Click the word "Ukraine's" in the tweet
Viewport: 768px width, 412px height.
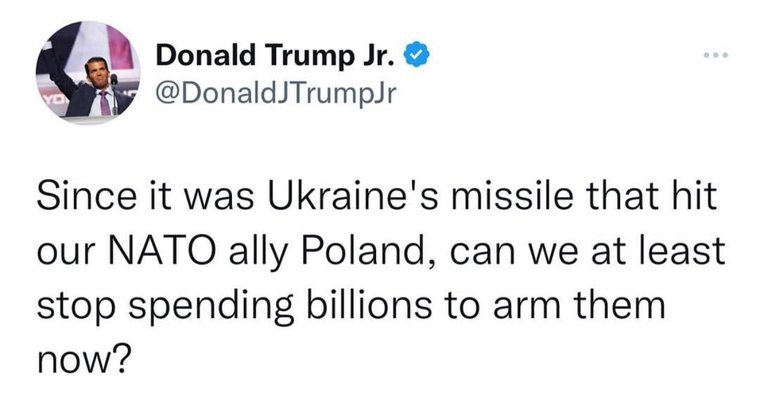click(353, 196)
